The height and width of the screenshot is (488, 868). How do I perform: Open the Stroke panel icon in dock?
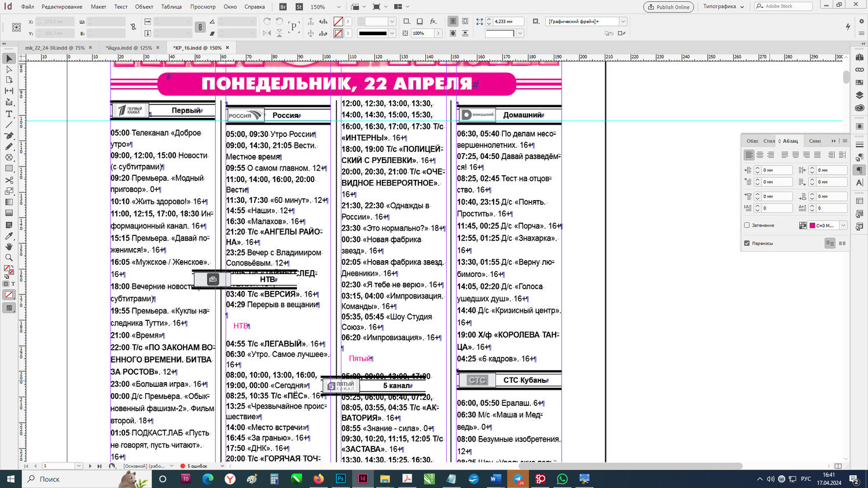(859, 145)
